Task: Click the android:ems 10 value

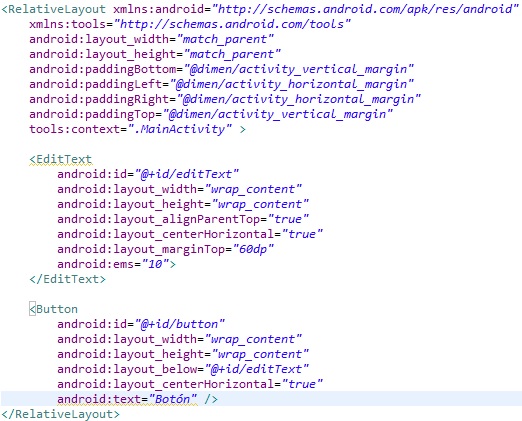Action: (x=155, y=264)
